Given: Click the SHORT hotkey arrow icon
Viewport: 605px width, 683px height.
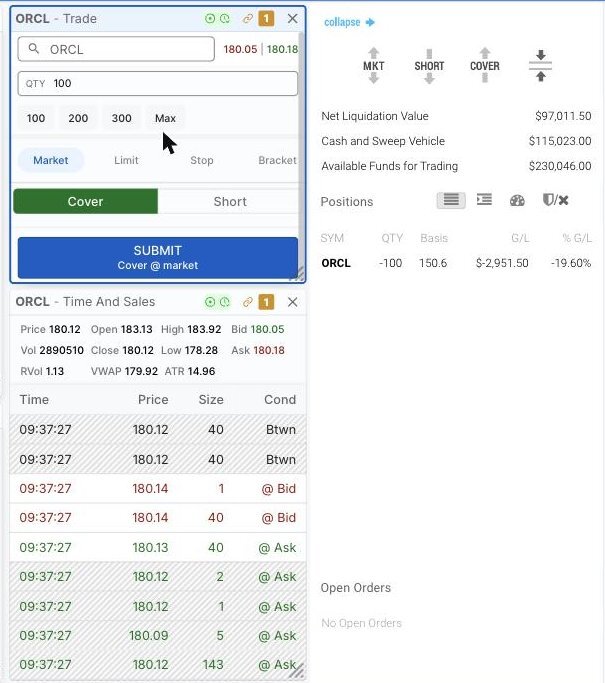Looking at the screenshot, I should click(x=429, y=66).
